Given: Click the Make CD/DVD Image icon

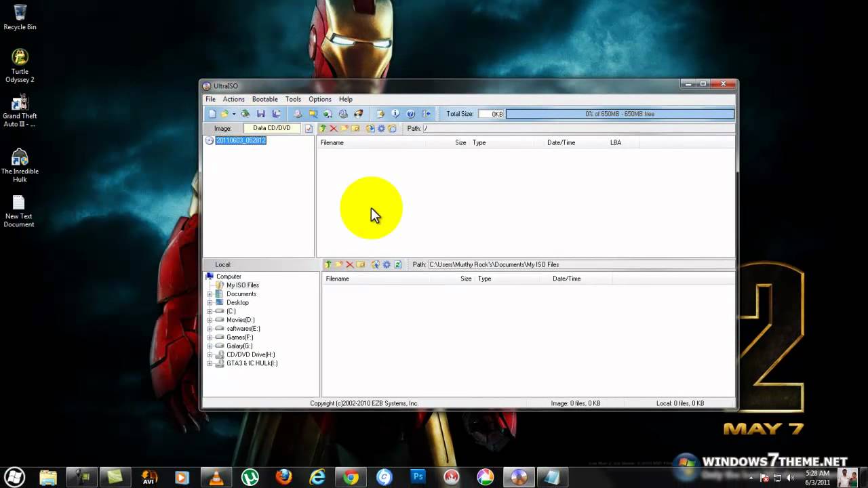Looking at the screenshot, I should 298,114.
